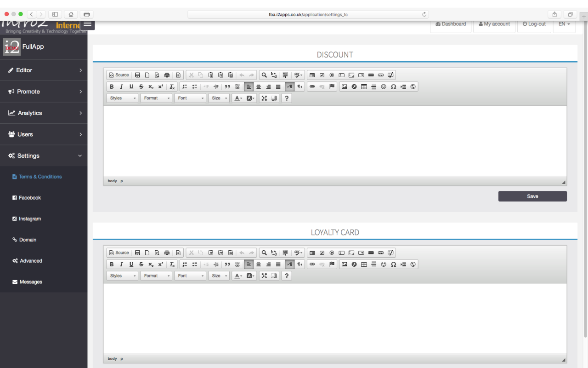Expand the Analytics sidebar menu

(44, 113)
